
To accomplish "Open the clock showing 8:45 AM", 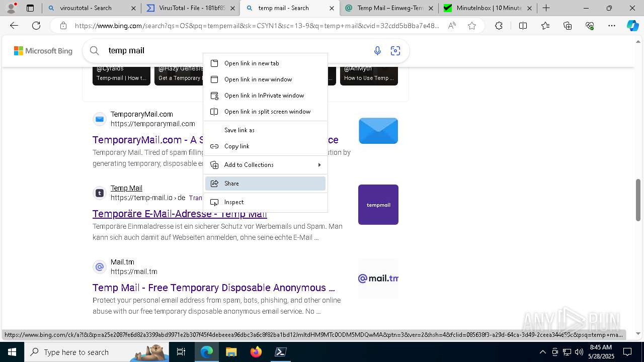I will coord(601,352).
